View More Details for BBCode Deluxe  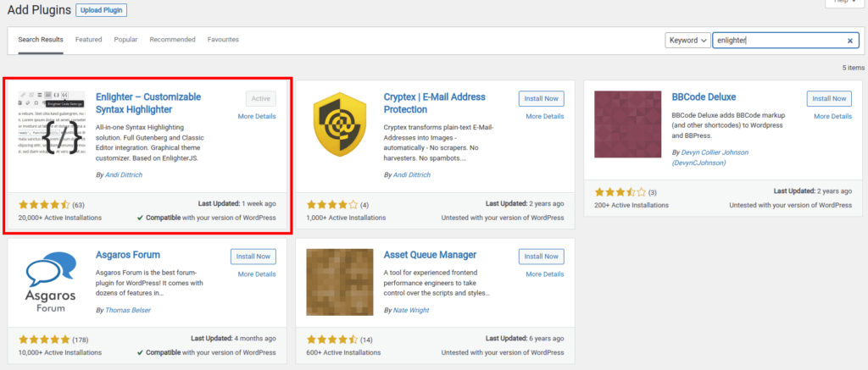832,116
